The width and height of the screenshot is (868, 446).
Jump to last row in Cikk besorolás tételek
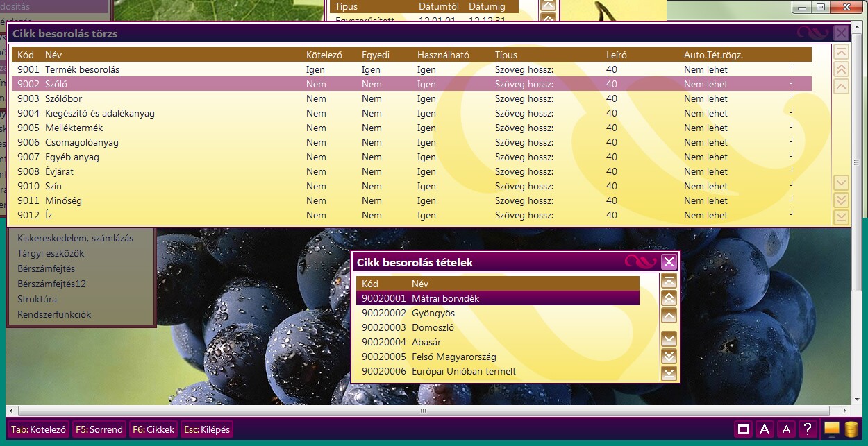point(669,374)
